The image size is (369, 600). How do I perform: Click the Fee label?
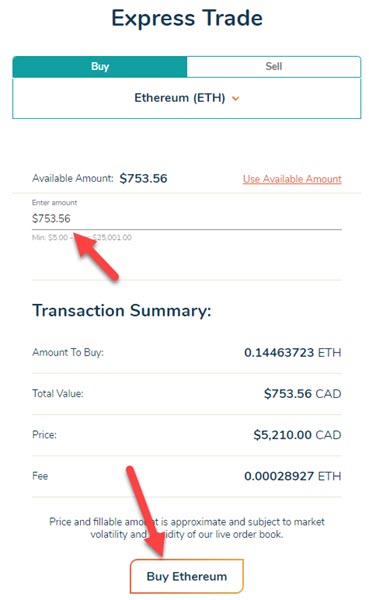point(40,476)
